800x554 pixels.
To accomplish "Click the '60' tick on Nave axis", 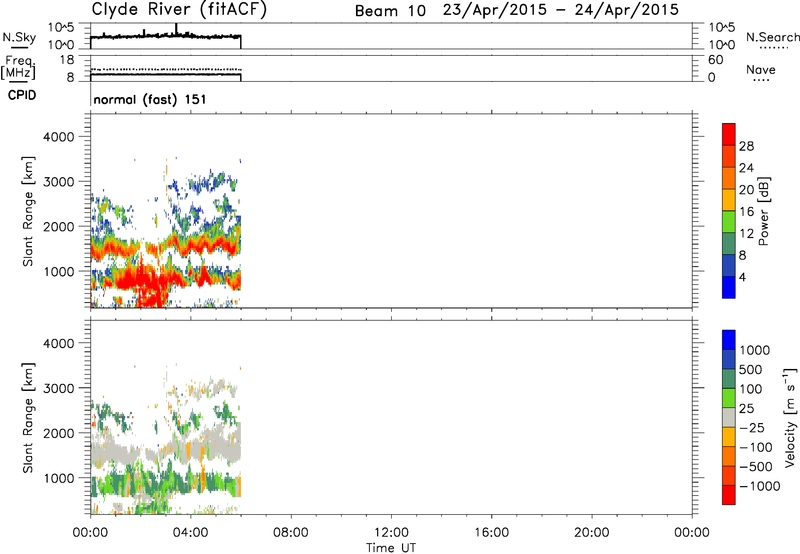I will click(x=715, y=60).
